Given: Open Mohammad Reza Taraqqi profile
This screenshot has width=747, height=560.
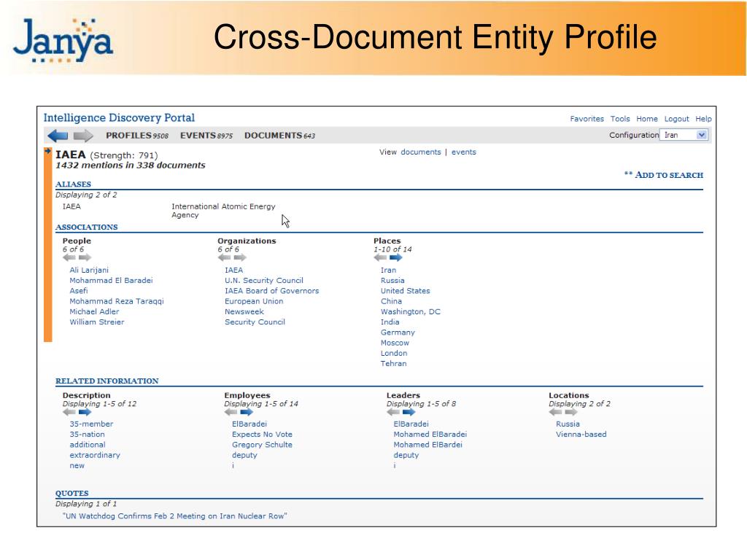Looking at the screenshot, I should coord(117,301).
